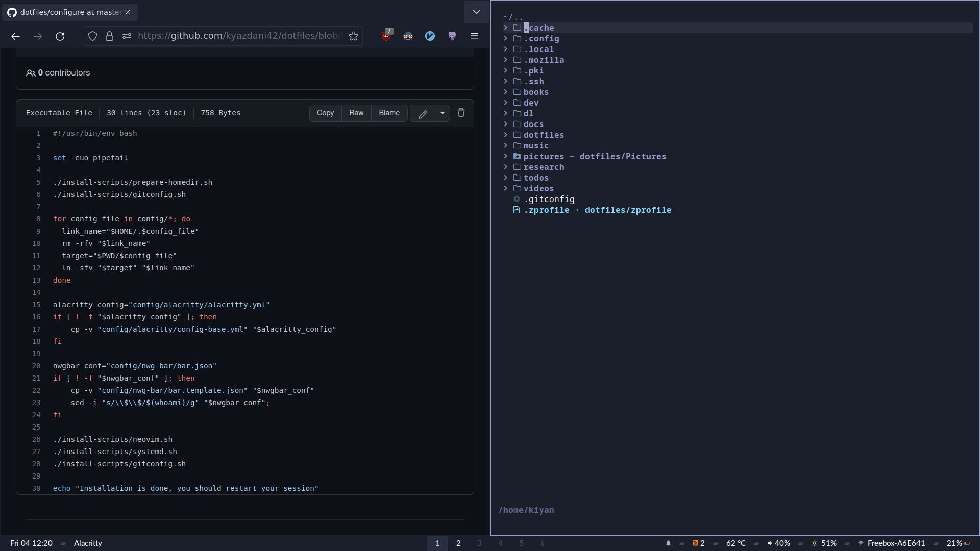Select the dotfiles/configure browser tab
980x551 pixels.
pyautogui.click(x=69, y=12)
